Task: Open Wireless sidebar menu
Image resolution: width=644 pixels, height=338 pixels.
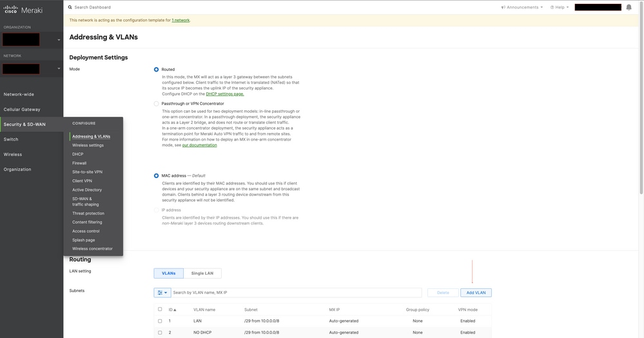Action: tap(13, 155)
